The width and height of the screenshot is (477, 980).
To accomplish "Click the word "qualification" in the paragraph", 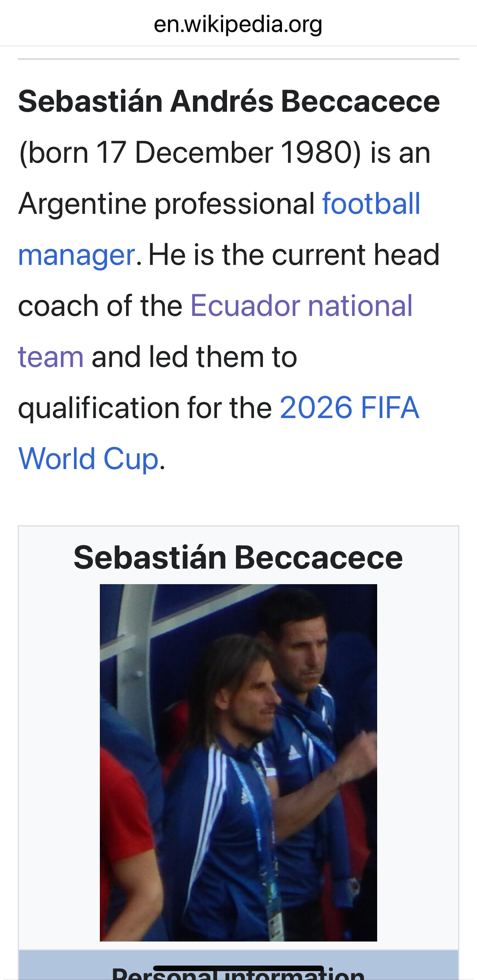I will pos(98,407).
